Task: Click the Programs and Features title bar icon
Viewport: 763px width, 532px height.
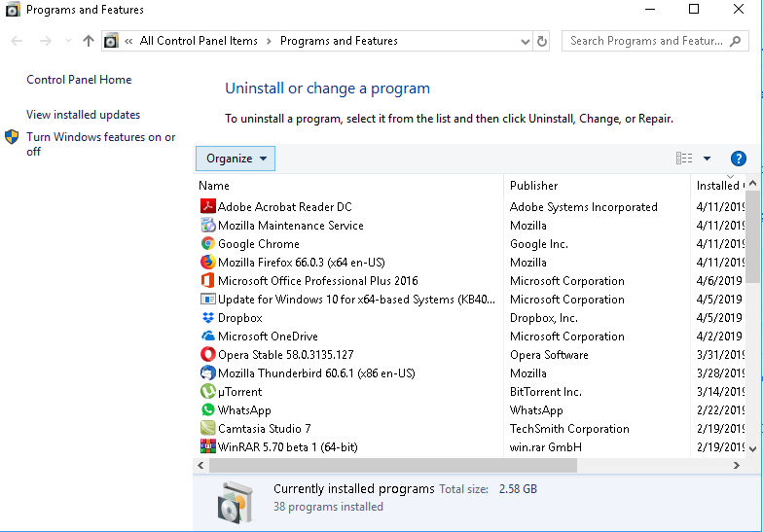Action: point(13,10)
